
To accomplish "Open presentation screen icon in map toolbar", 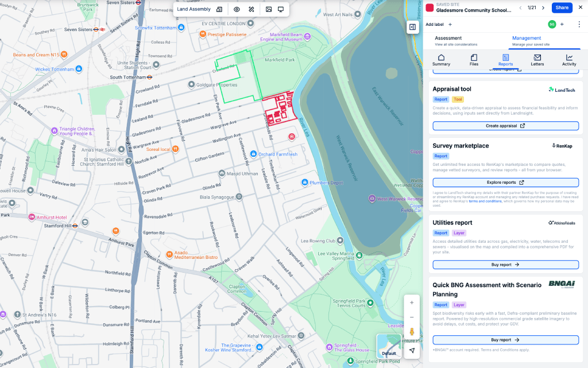I will pos(281,9).
